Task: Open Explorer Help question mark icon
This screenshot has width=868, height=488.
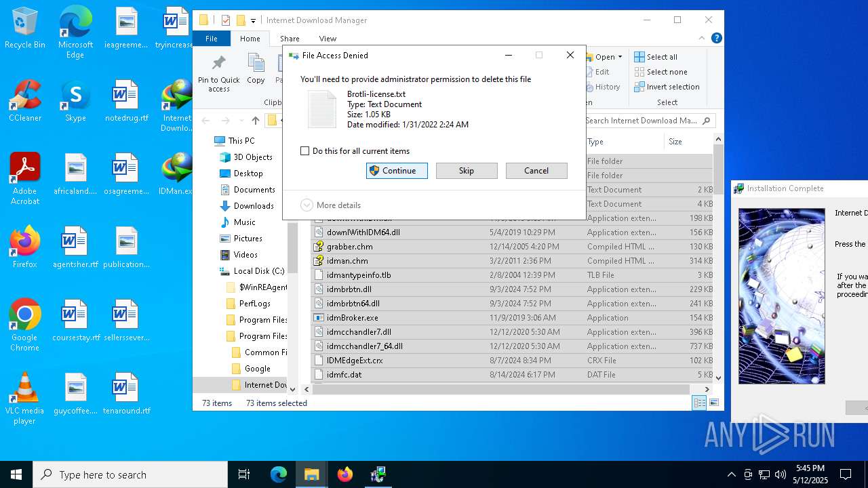Action: coord(717,39)
